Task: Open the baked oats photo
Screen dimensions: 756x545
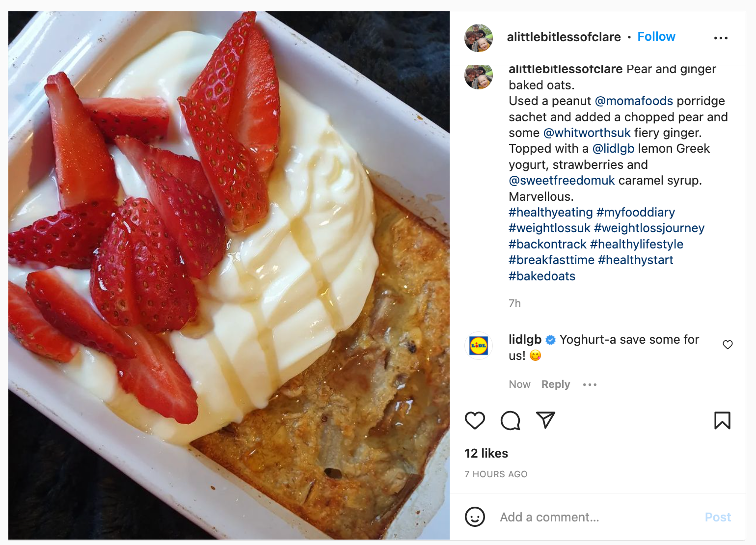Action: click(x=229, y=275)
